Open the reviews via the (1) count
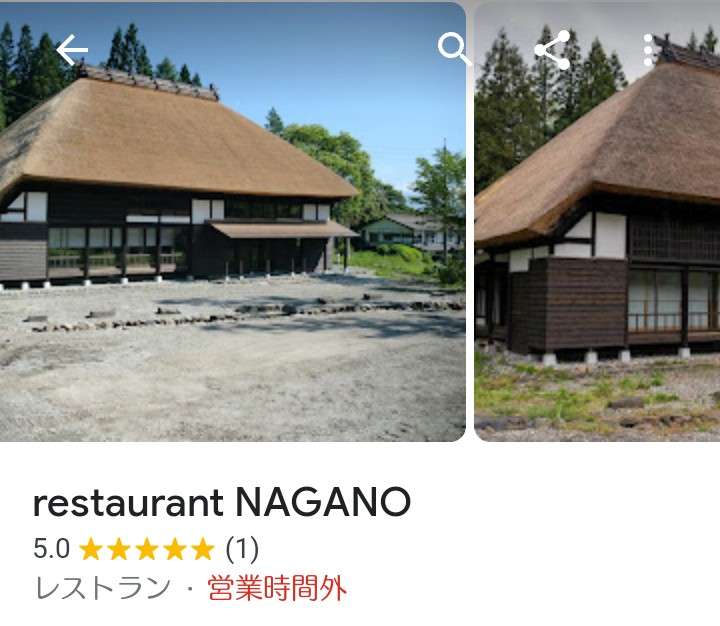The height and width of the screenshot is (626, 720). click(242, 549)
